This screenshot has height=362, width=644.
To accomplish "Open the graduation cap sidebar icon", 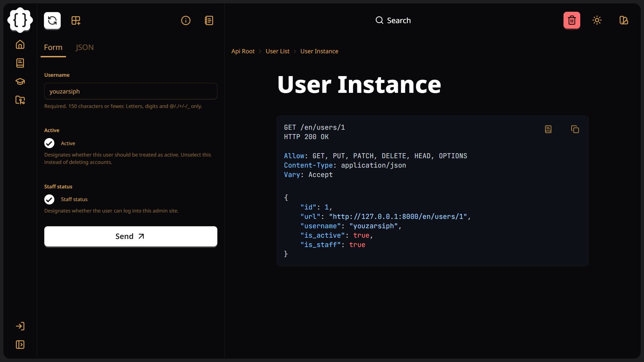I will click(x=20, y=81).
